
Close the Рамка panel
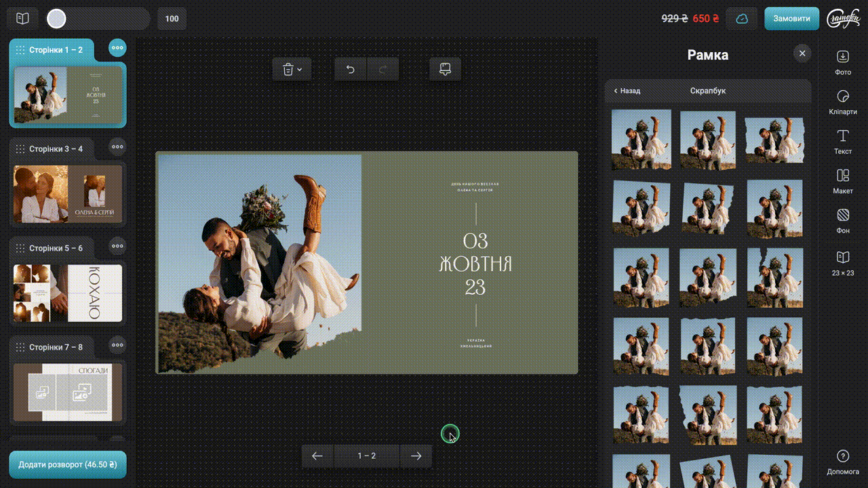coord(802,54)
